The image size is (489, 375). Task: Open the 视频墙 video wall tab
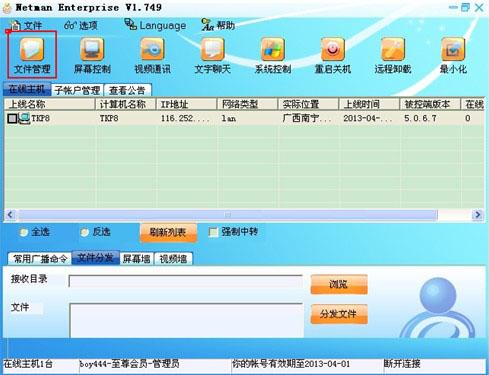point(173,259)
